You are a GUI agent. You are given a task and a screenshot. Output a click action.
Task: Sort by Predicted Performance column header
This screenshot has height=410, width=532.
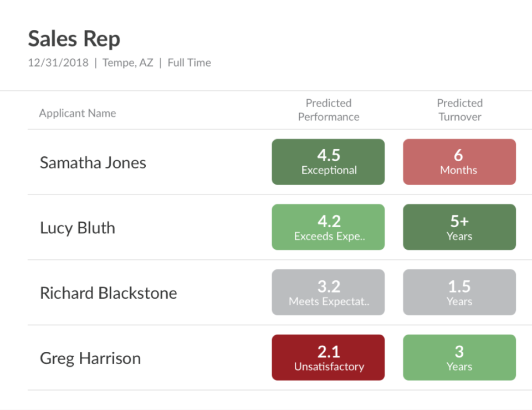pyautogui.click(x=328, y=110)
